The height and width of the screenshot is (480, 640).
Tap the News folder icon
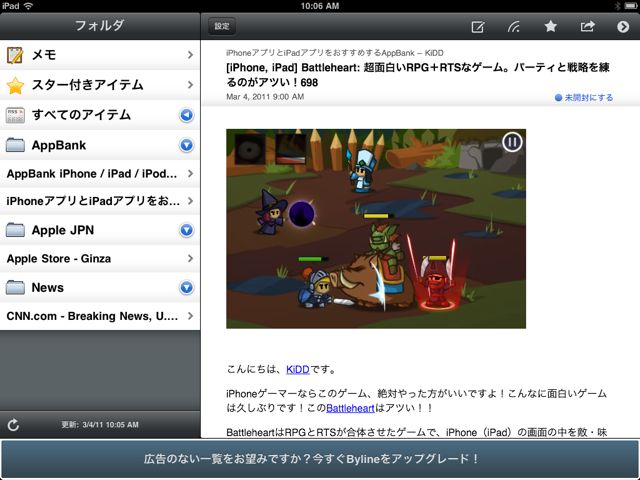click(x=16, y=287)
